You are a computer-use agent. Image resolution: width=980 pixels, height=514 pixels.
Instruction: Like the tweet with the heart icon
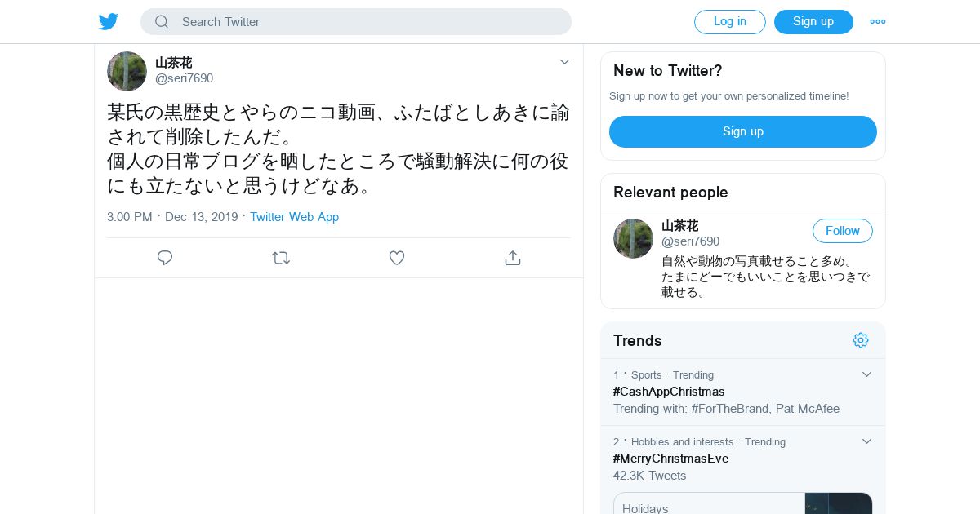tap(397, 258)
